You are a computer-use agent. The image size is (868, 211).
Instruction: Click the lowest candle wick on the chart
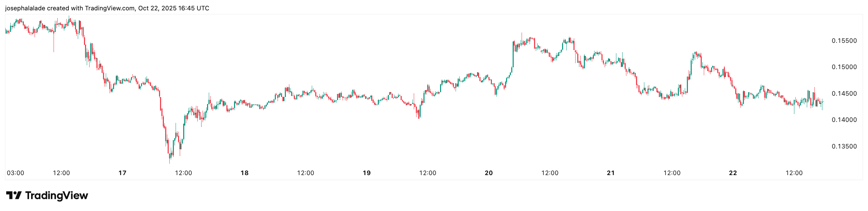pos(169,161)
